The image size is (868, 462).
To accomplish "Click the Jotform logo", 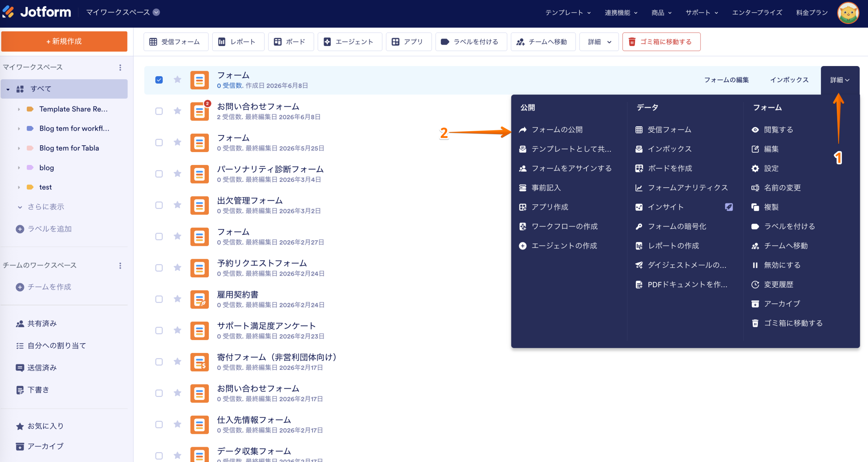I will [x=37, y=12].
